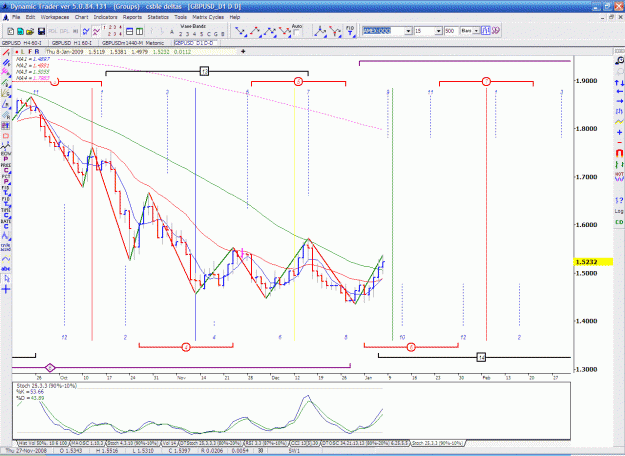625x456 pixels.
Task: Open the DTStoch indicator tab
Action: pos(210,443)
